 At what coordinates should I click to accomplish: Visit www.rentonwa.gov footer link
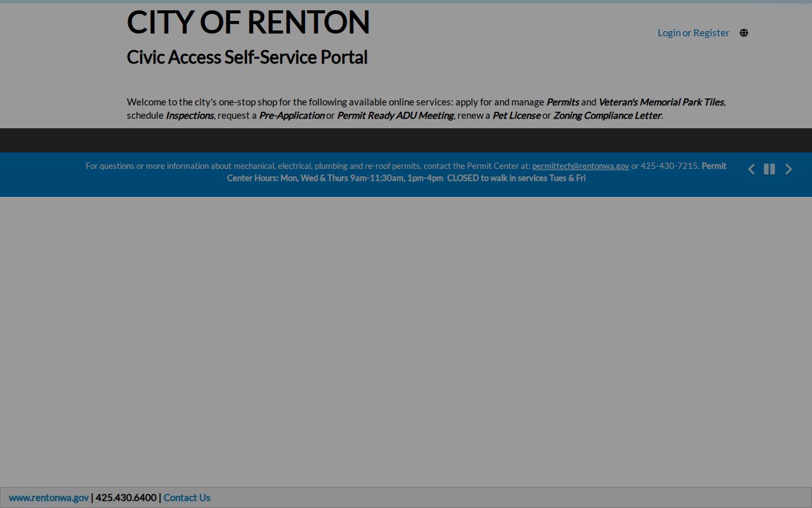pyautogui.click(x=49, y=498)
